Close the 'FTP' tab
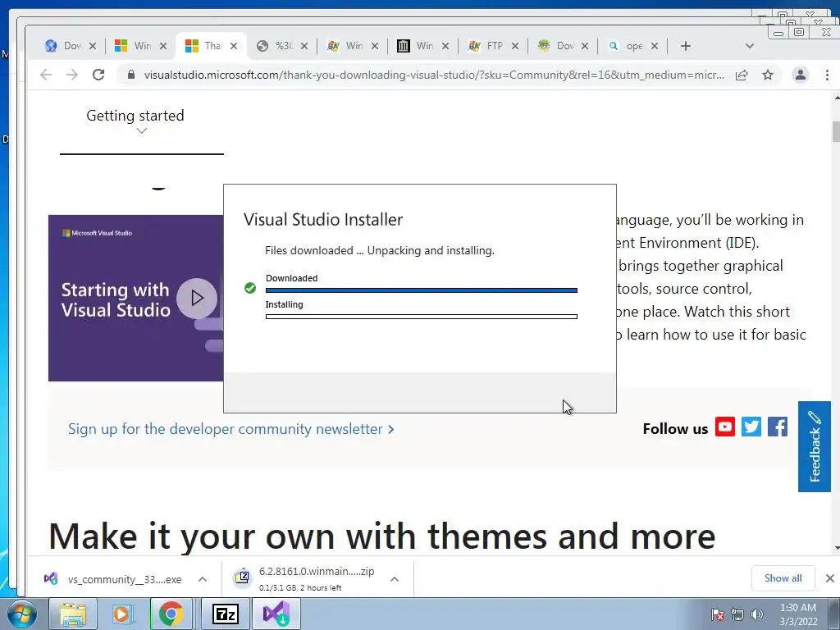840x630 pixels. pyautogui.click(x=515, y=46)
